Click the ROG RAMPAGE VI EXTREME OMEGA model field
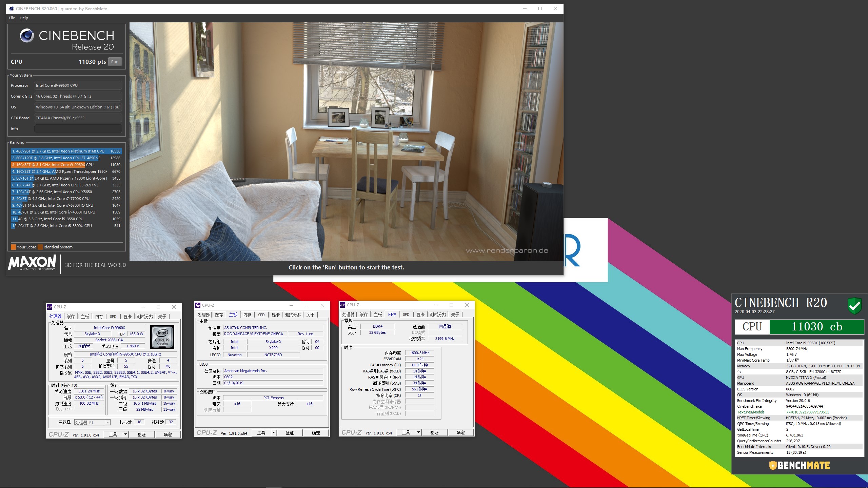Image resolution: width=868 pixels, height=488 pixels. coord(255,334)
